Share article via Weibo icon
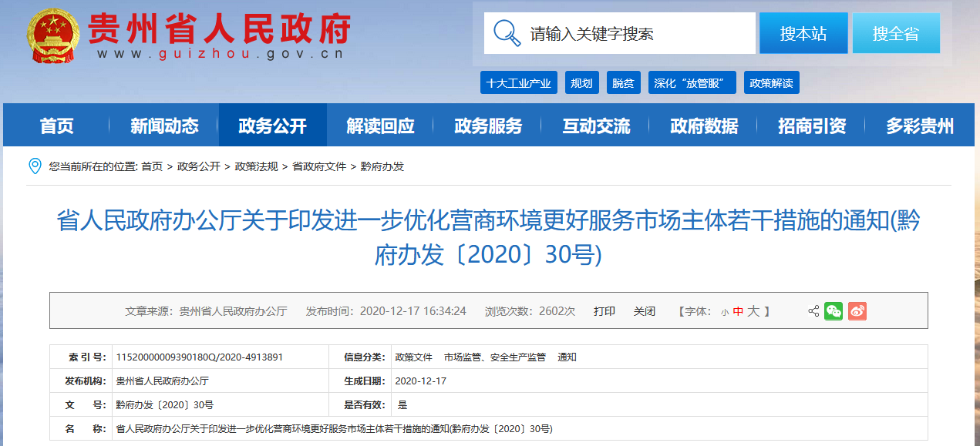This screenshot has height=446, width=980. [x=857, y=311]
